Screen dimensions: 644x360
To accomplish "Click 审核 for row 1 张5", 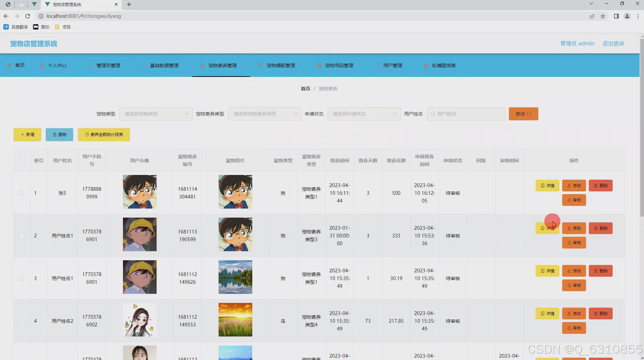I will click(x=574, y=200).
